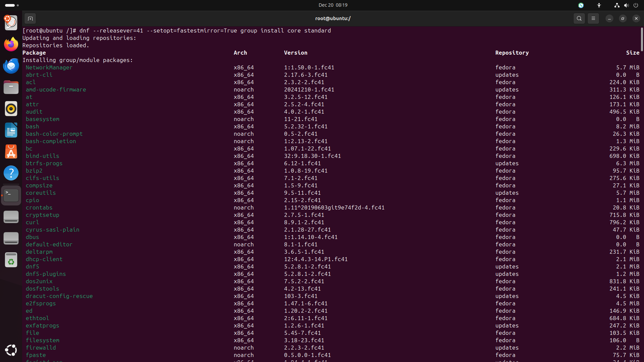
Task: Click the bash-color-prompt package name
Action: click(x=54, y=134)
